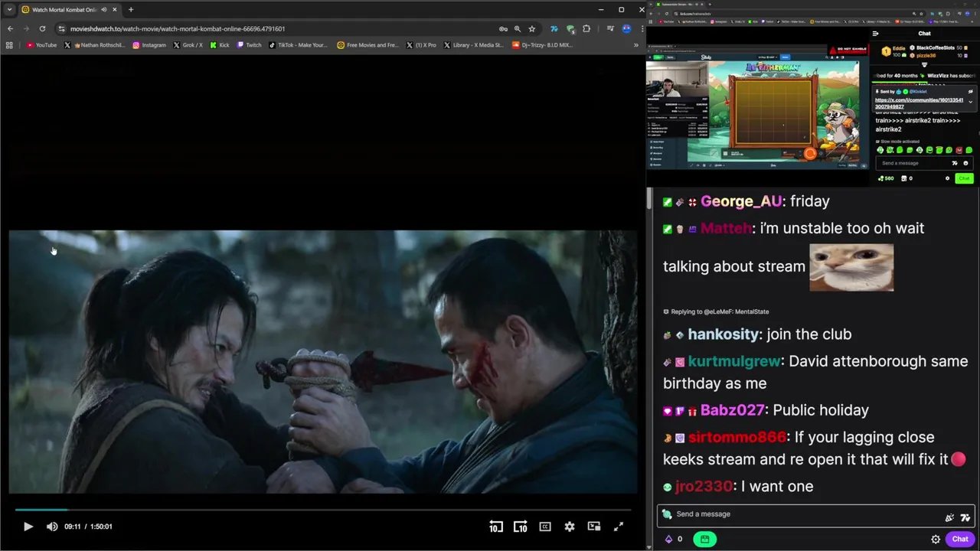Bookmark this page with star icon
Viewport: 980px width, 551px height.
(531, 28)
